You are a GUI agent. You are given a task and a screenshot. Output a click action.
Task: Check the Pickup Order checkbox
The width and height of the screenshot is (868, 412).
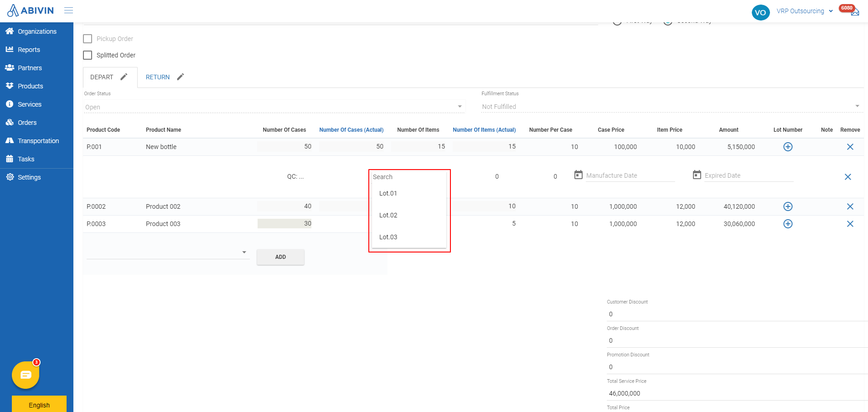(88, 39)
